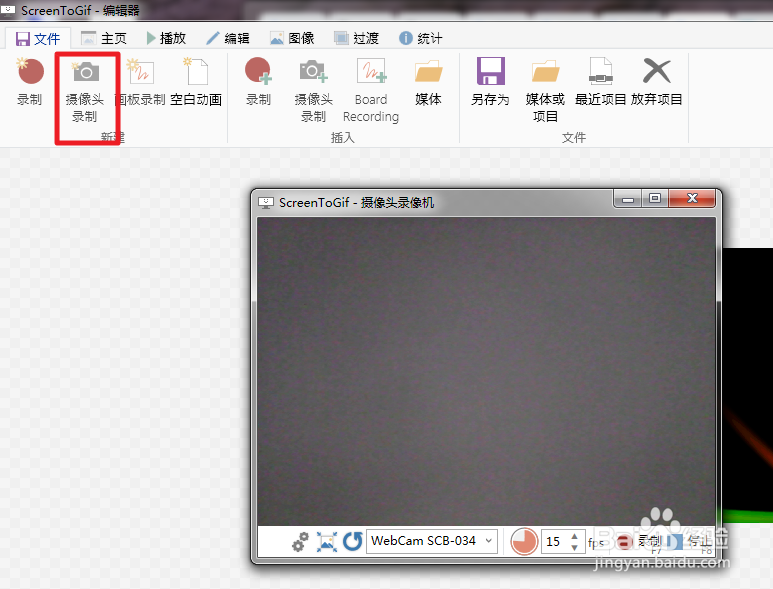773x589 pixels.
Task: Increase the fps value with up arrow
Action: click(x=574, y=536)
